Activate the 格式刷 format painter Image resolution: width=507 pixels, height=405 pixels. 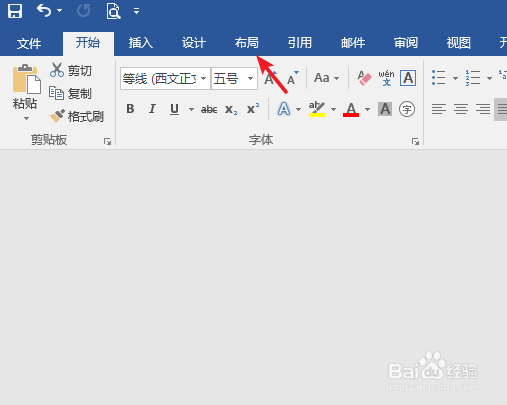point(77,116)
